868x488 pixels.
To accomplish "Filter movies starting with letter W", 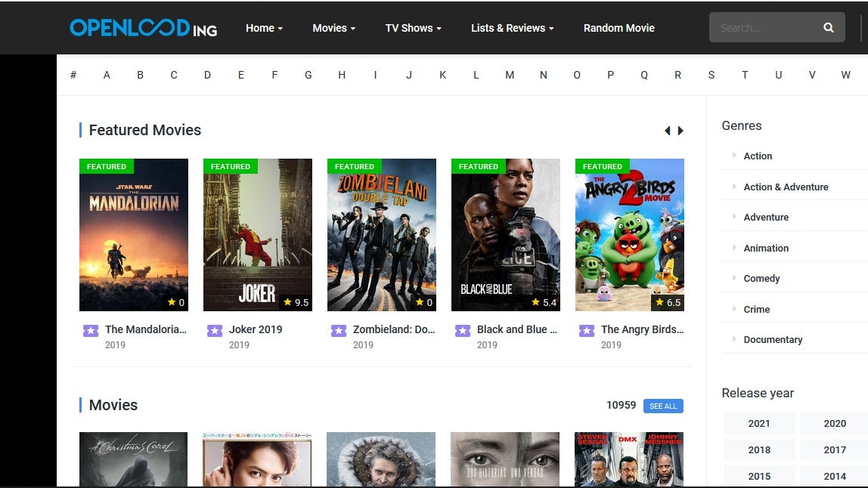I will 846,75.
